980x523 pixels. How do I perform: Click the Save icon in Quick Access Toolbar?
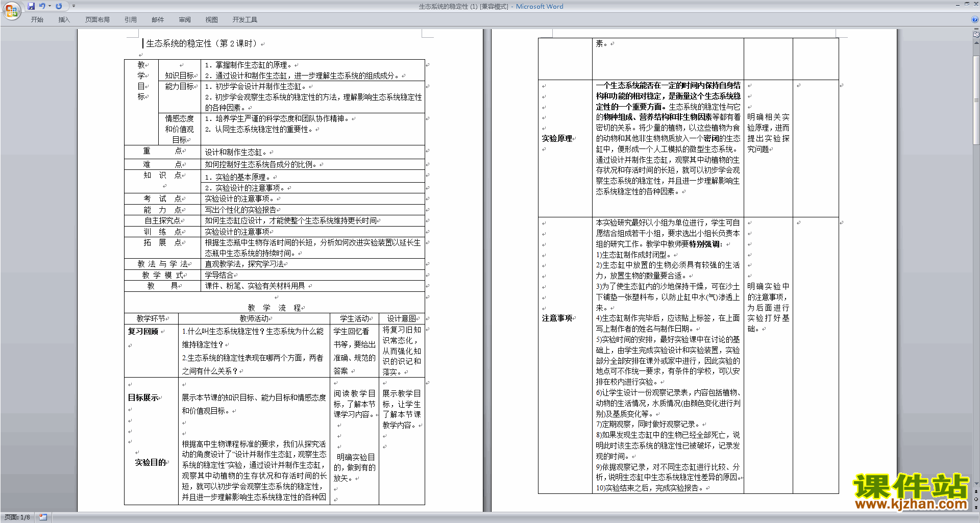click(x=31, y=6)
